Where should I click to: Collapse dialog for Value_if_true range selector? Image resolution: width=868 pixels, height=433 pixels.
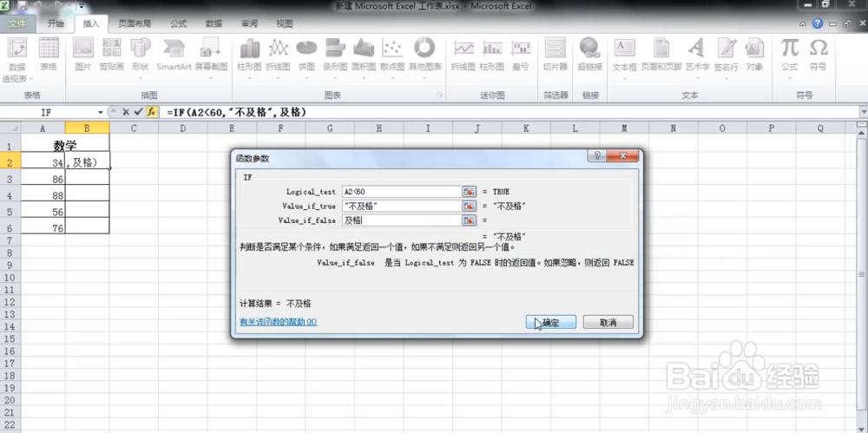tap(469, 206)
